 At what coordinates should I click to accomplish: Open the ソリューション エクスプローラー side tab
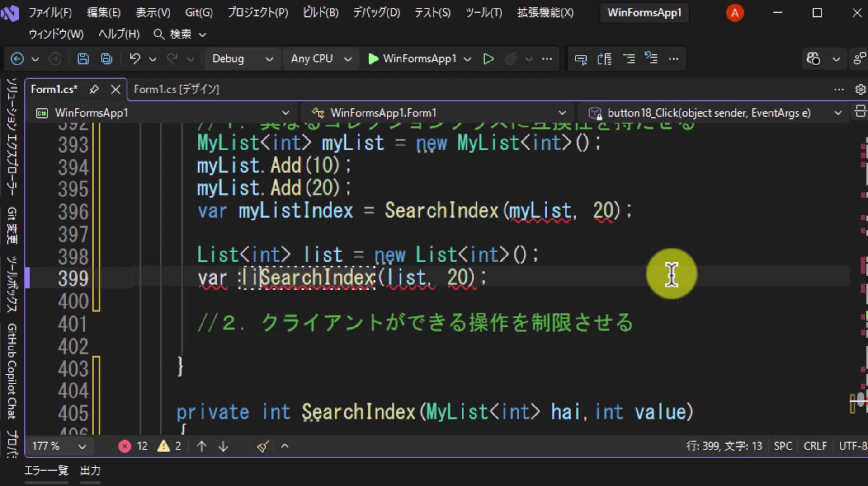[12, 136]
